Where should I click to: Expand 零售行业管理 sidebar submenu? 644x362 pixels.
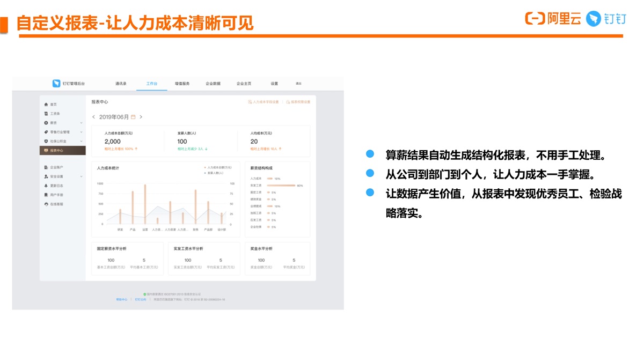pyautogui.click(x=81, y=132)
